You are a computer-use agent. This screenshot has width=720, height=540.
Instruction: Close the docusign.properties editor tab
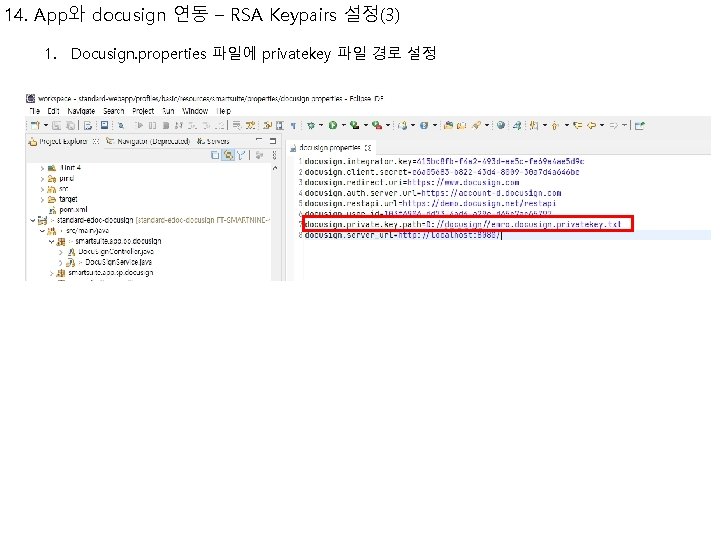pos(368,148)
